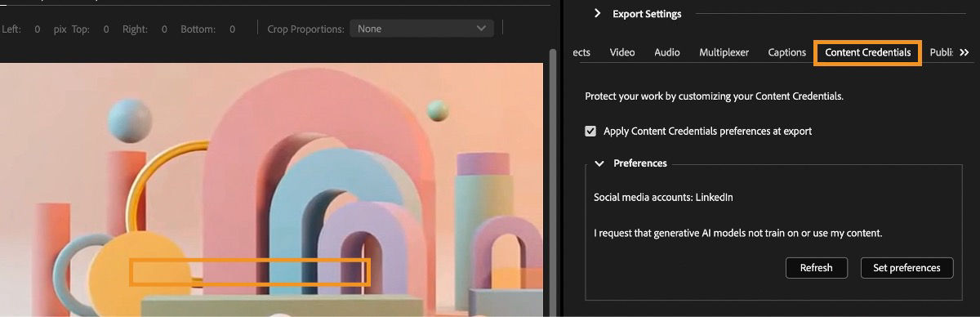Image resolution: width=980 pixels, height=317 pixels.
Task: Uncheck Apply Content Credentials preferences at export
Action: click(x=590, y=131)
